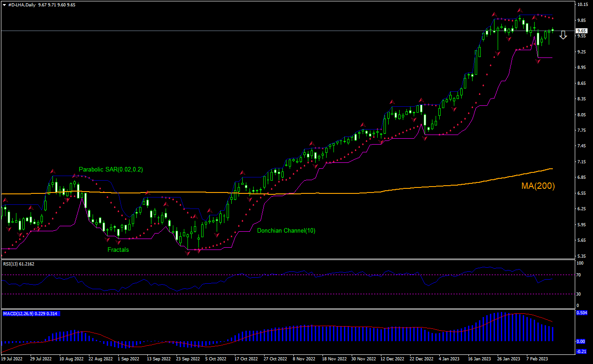The height and width of the screenshot is (364, 593).
Task: Select the red up fractal arrow at the recent top
Action: point(520,10)
